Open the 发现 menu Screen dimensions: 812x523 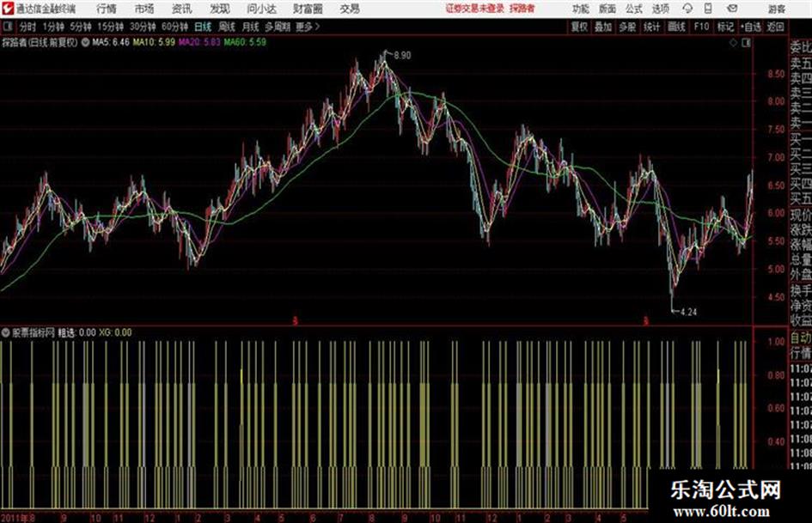coord(220,9)
